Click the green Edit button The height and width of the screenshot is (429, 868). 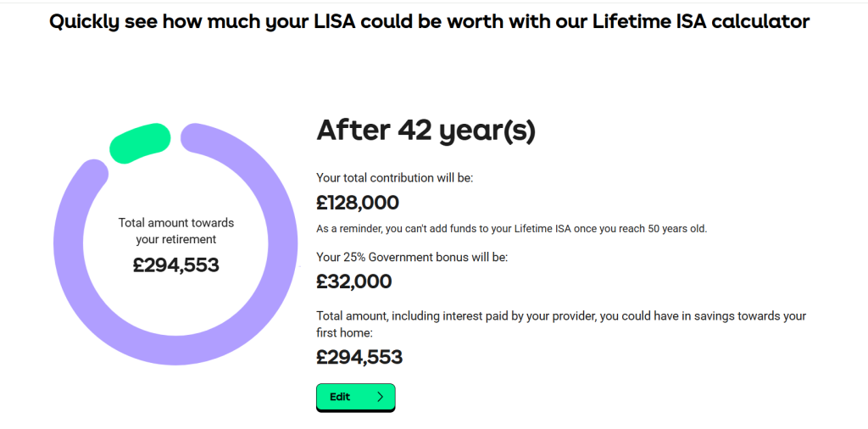tap(355, 397)
